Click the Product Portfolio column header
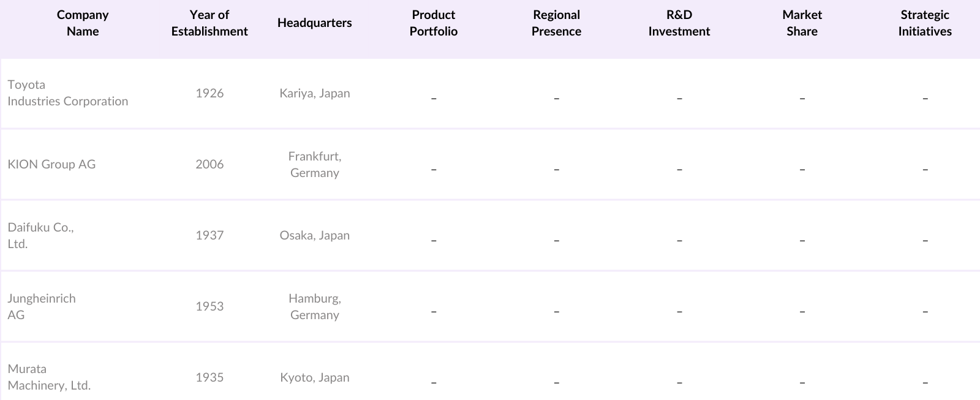Image resolution: width=980 pixels, height=400 pixels. click(x=434, y=23)
